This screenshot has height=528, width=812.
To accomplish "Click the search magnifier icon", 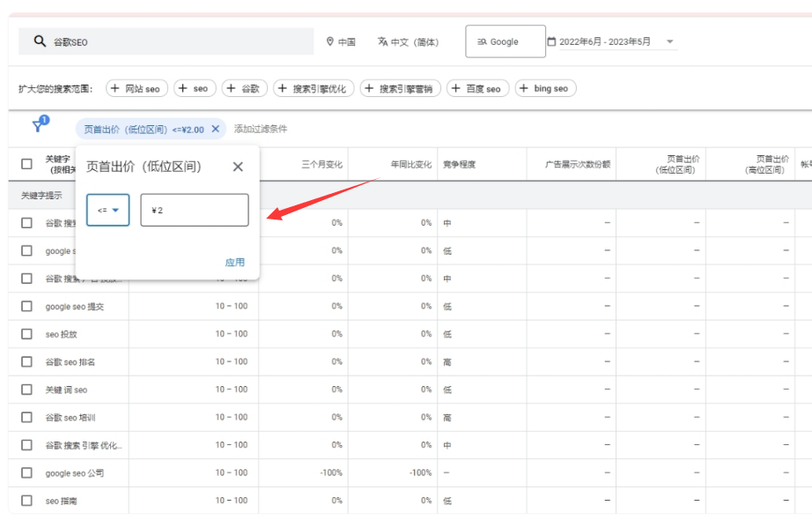I will pos(40,41).
